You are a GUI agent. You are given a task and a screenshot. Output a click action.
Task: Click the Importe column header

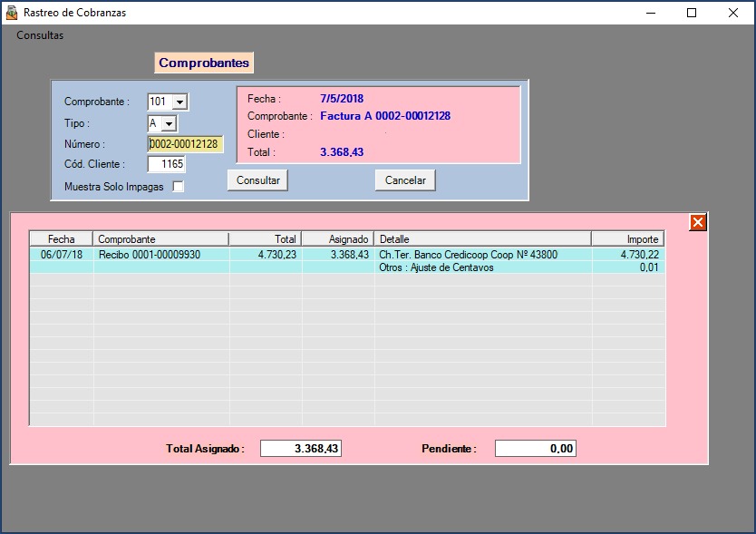click(x=627, y=239)
